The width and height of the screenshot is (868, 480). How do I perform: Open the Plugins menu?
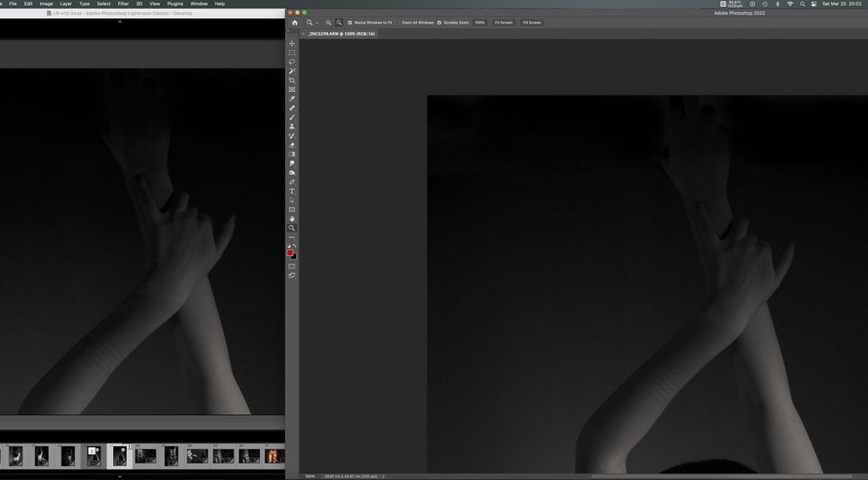175,3
